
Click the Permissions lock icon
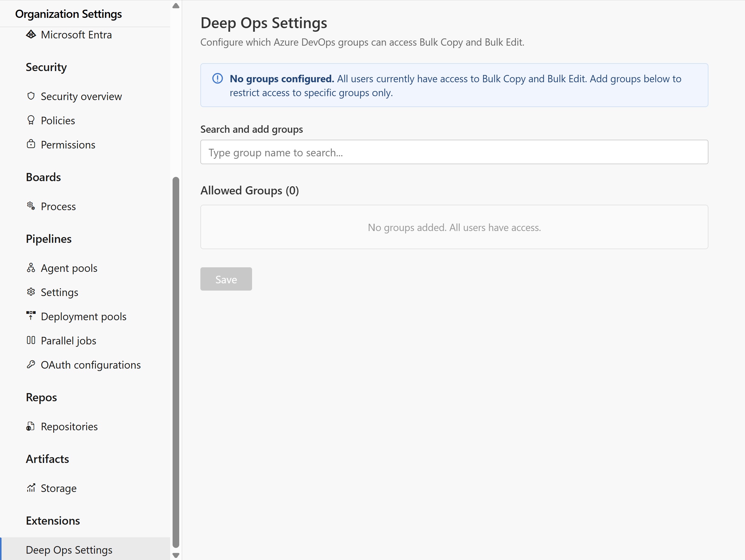coord(31,144)
